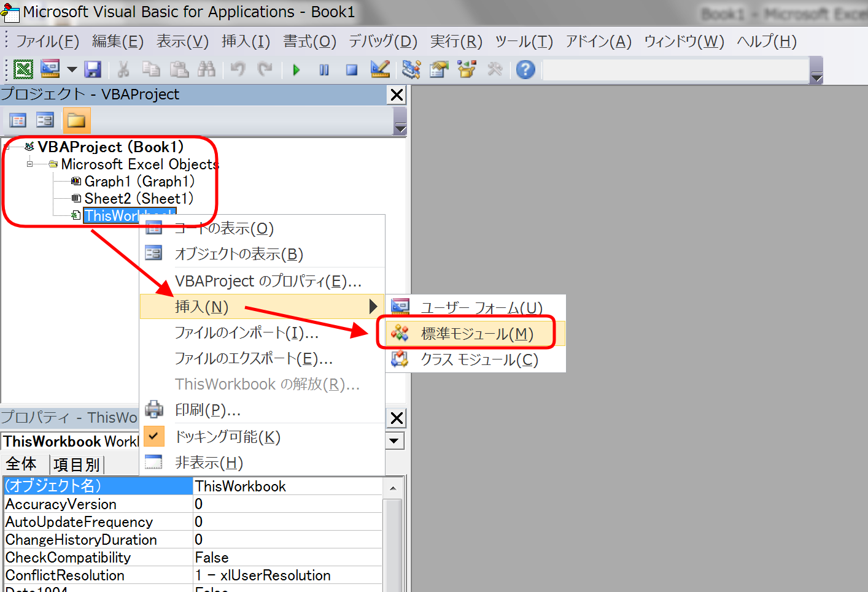
Task: Choose ファイルのインポート(I)... in context menu
Action: (246, 333)
